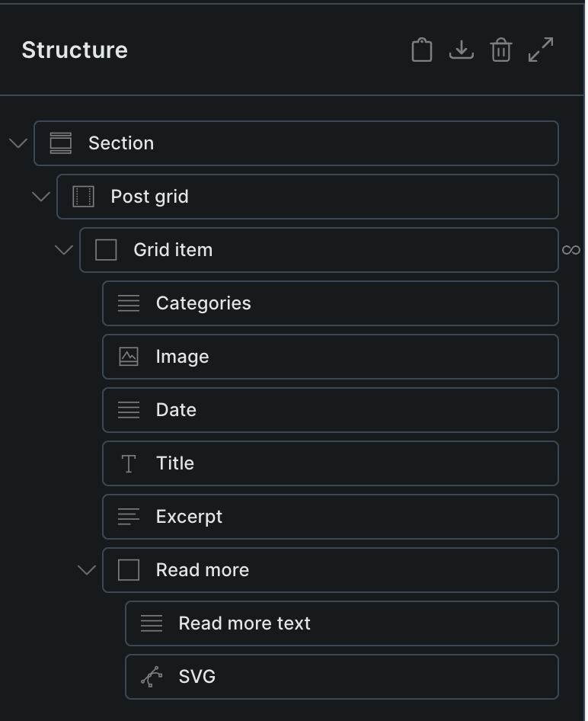This screenshot has height=721, width=588.
Task: Click the SVG element path icon
Action: pos(152,677)
